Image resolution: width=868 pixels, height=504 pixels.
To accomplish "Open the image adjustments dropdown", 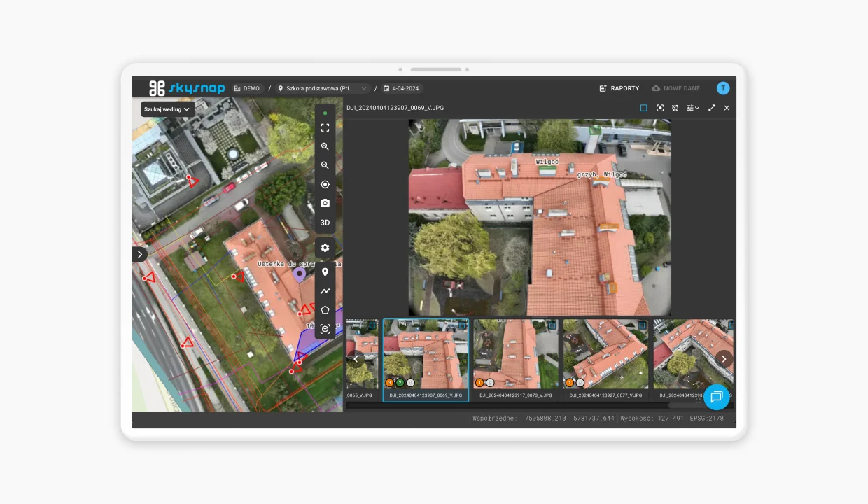I will pos(693,108).
